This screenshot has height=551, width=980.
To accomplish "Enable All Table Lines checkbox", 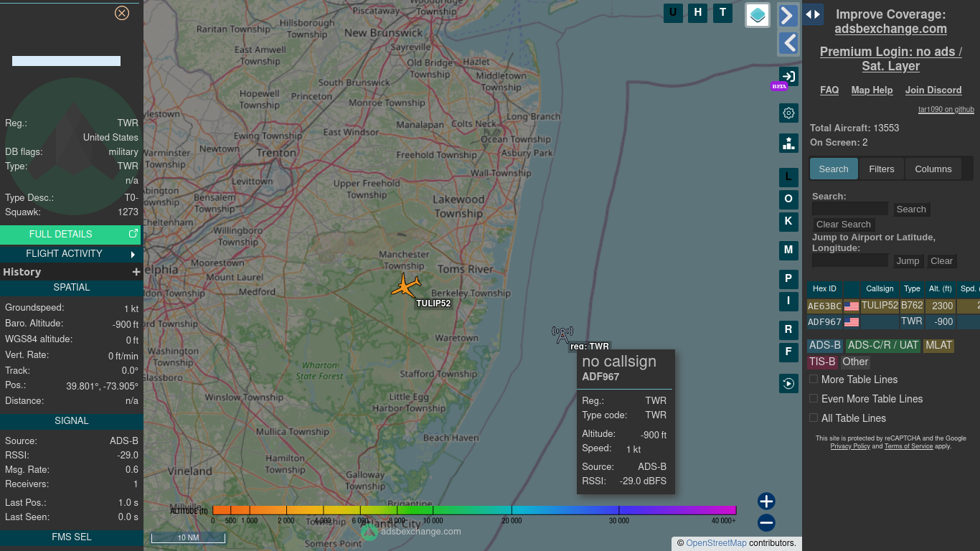I will click(814, 418).
